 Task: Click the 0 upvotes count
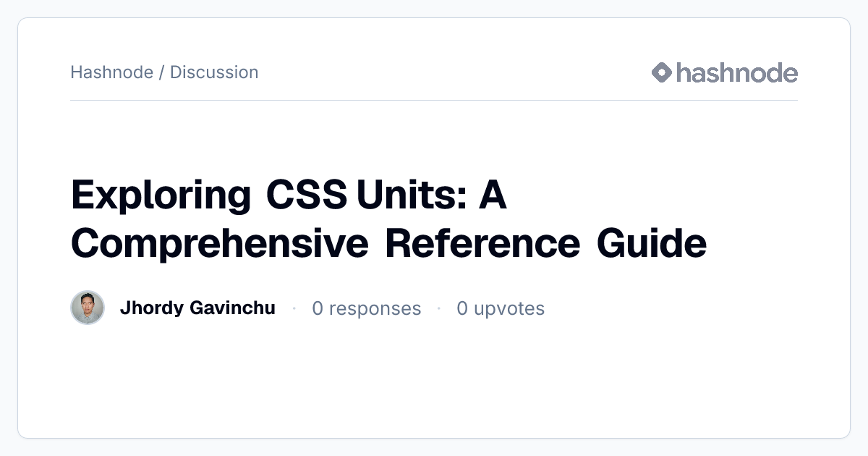coord(501,309)
